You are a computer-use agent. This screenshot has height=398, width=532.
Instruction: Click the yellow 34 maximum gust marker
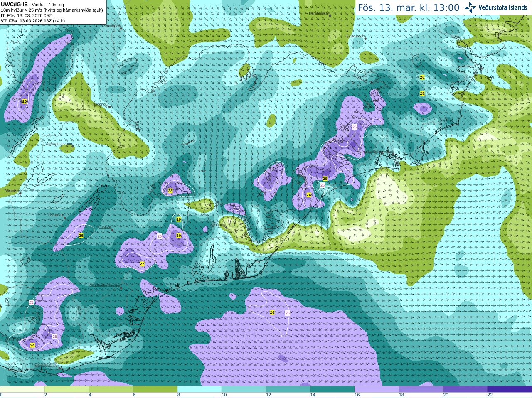tap(32, 345)
